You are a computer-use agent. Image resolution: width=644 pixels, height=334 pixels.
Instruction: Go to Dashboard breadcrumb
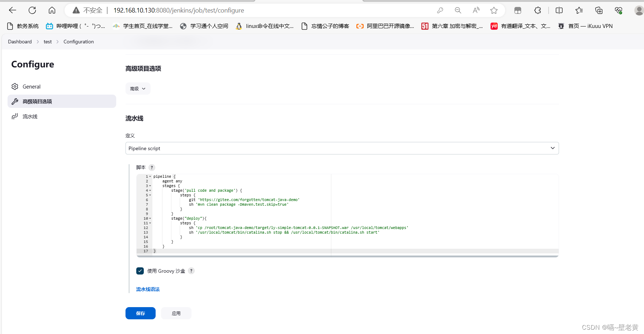coord(20,42)
